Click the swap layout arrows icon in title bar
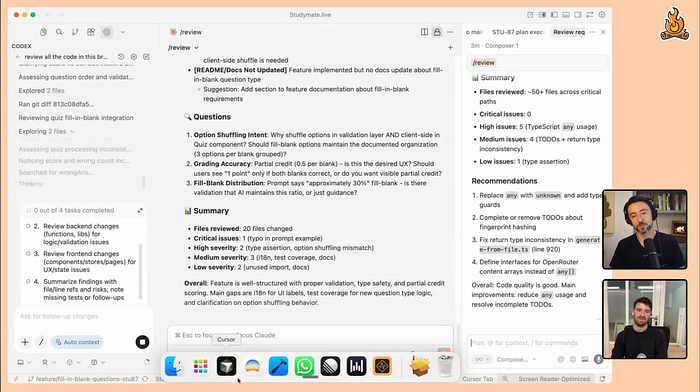The height and width of the screenshot is (392, 700). pyautogui.click(x=590, y=15)
